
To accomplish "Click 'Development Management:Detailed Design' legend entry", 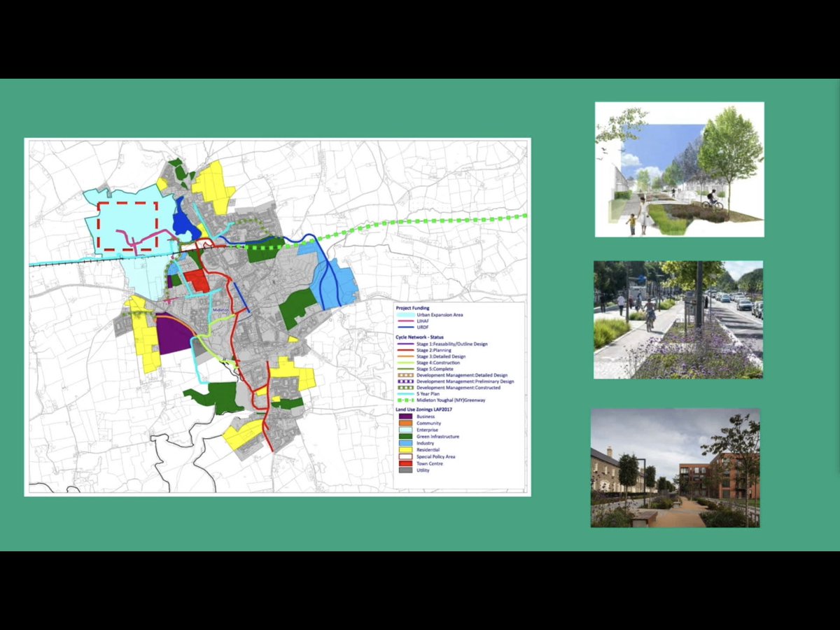I will click(x=462, y=375).
